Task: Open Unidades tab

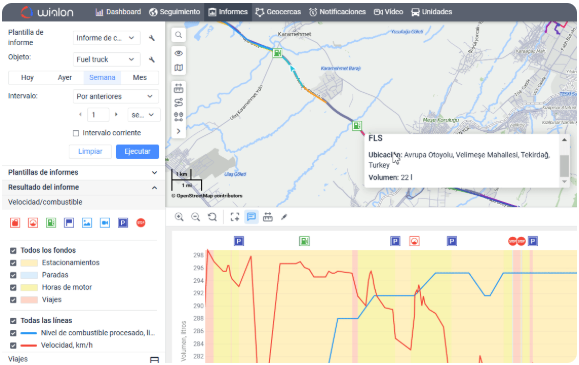Action: click(431, 12)
